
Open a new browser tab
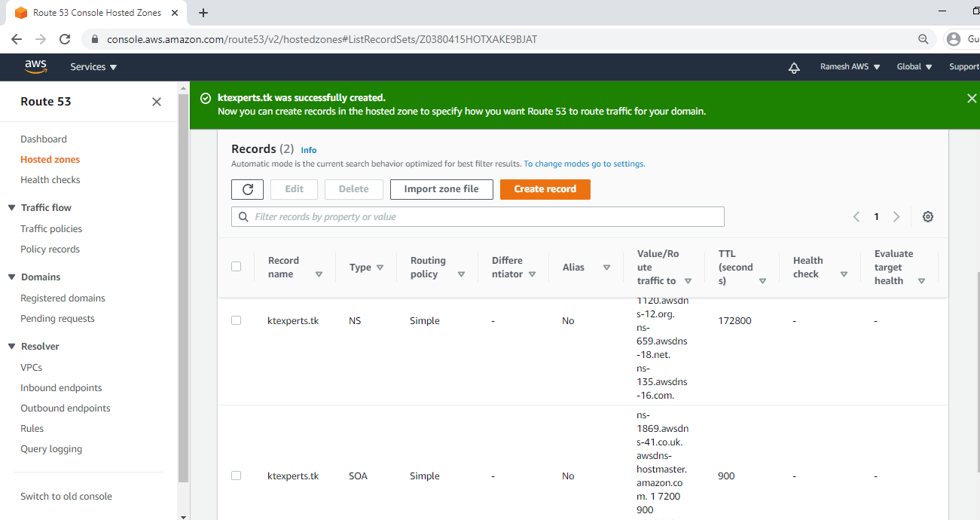tap(203, 13)
